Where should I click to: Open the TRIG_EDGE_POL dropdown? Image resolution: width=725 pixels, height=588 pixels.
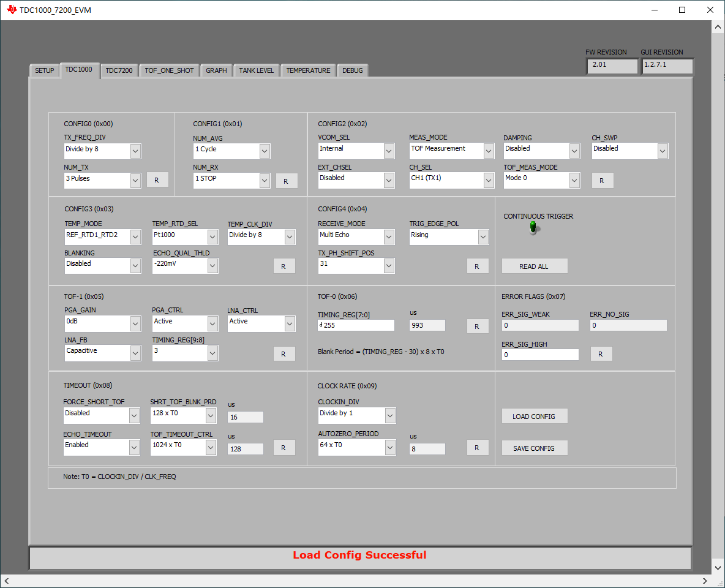tap(449, 237)
